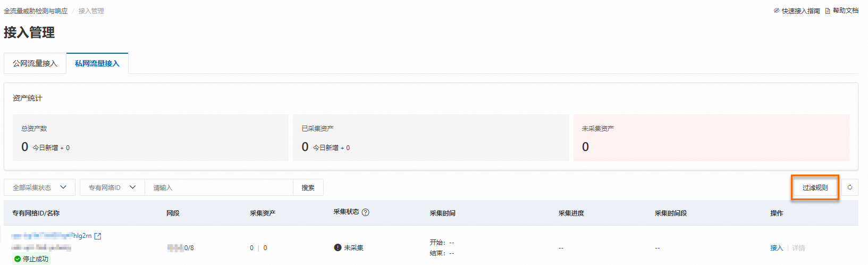This screenshot has width=868, height=265.
Task: Click the 未采集资产 statistics card
Action: [711, 138]
